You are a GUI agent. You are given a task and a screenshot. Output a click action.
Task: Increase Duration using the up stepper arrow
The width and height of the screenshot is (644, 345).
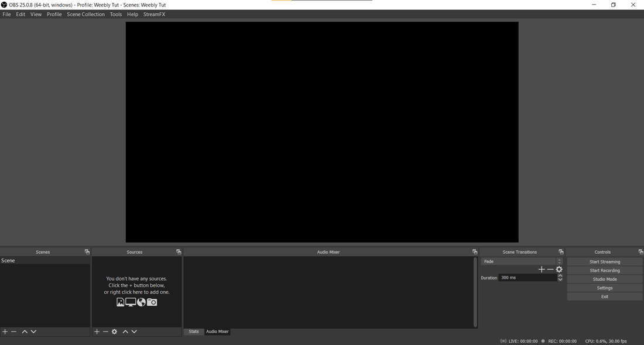(560, 275)
